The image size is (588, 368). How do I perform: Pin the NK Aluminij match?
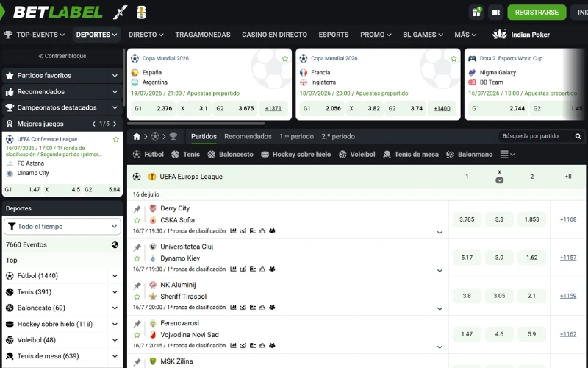pos(137,286)
